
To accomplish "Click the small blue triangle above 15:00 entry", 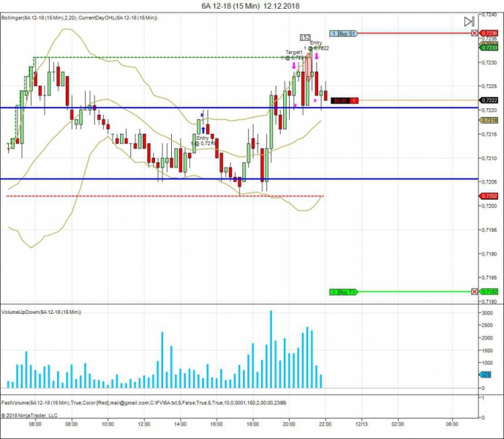I will pos(202,115).
